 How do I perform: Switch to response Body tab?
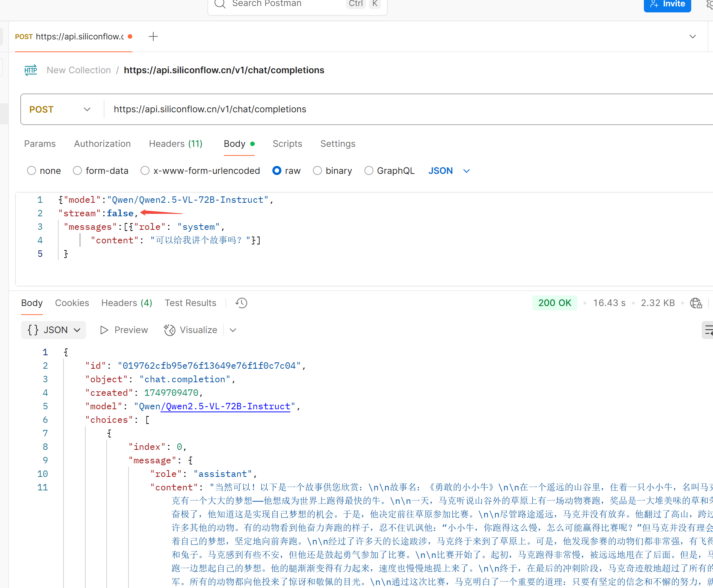click(32, 303)
